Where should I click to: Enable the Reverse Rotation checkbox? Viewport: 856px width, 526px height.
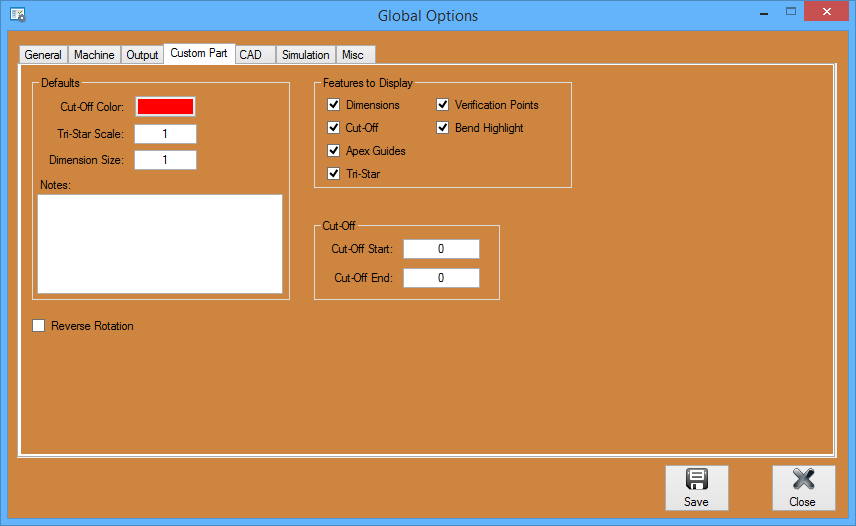tap(38, 326)
